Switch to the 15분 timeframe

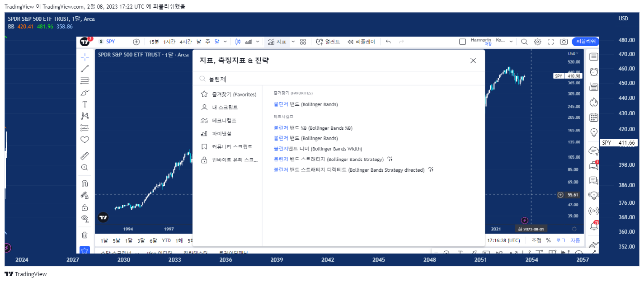tap(154, 42)
